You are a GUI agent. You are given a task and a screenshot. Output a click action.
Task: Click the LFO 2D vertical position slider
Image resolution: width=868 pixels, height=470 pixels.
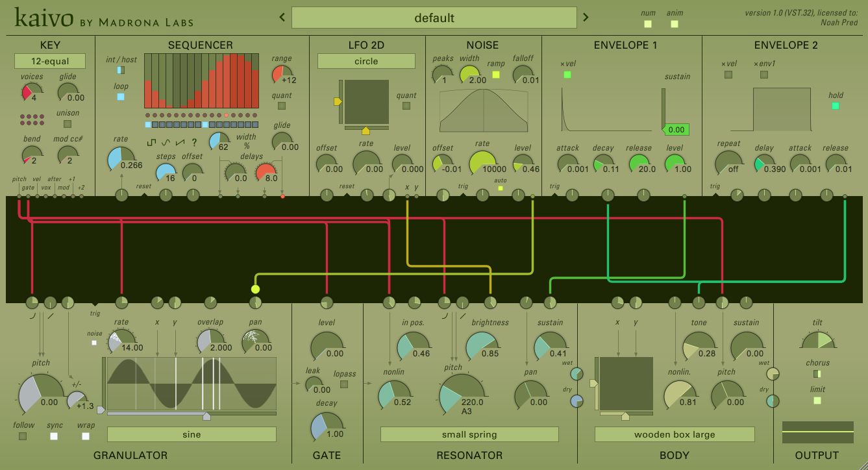pos(340,101)
